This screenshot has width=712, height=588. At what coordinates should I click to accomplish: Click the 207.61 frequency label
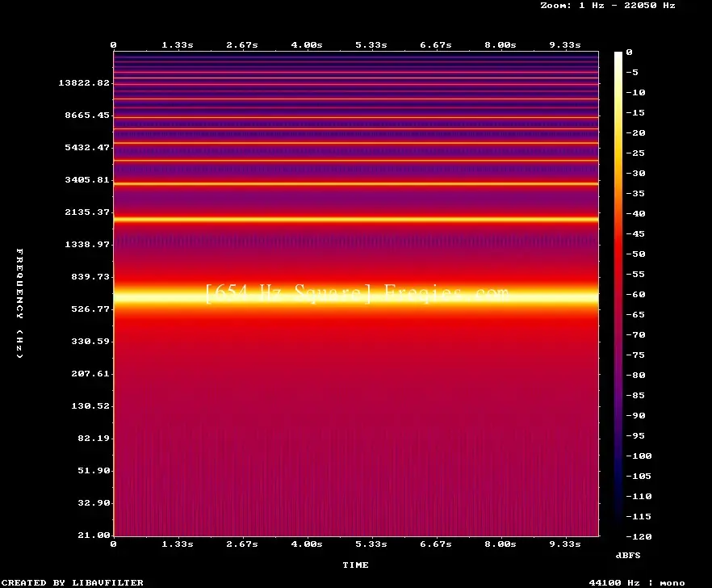[x=90, y=373]
